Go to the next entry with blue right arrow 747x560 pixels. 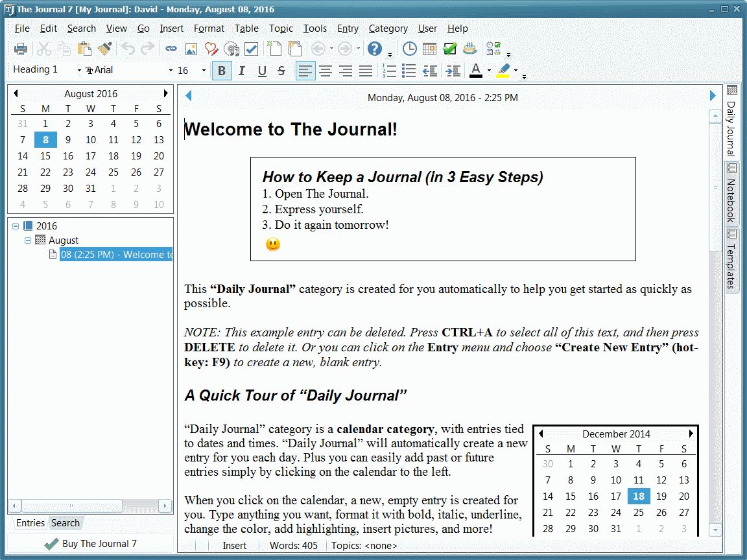tap(713, 96)
